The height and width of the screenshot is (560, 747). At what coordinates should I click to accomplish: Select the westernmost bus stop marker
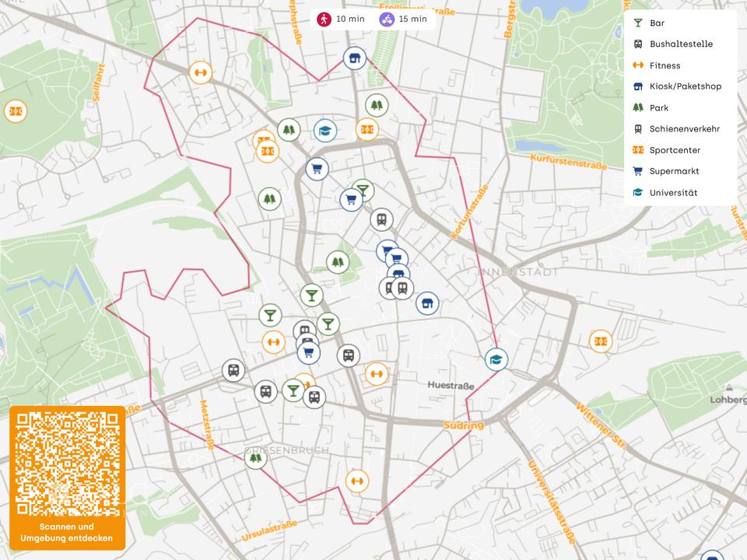coord(233,370)
